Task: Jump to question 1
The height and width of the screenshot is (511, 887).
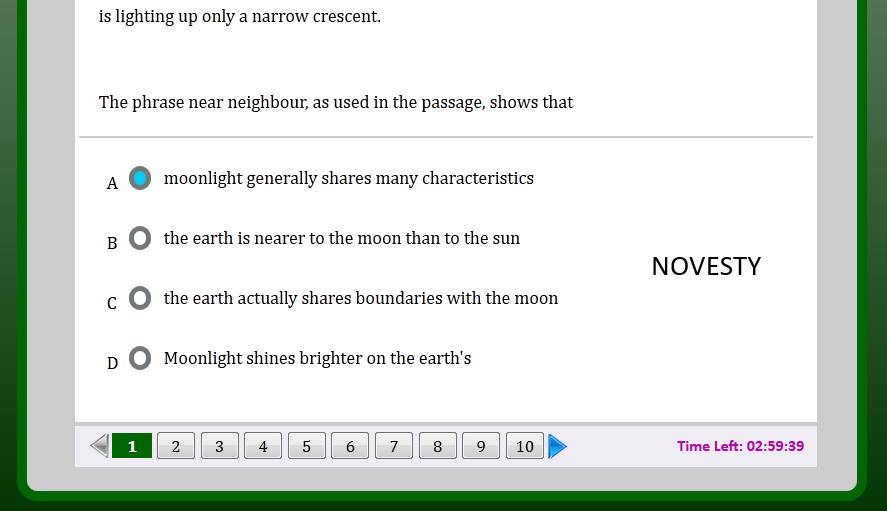Action: pos(132,446)
